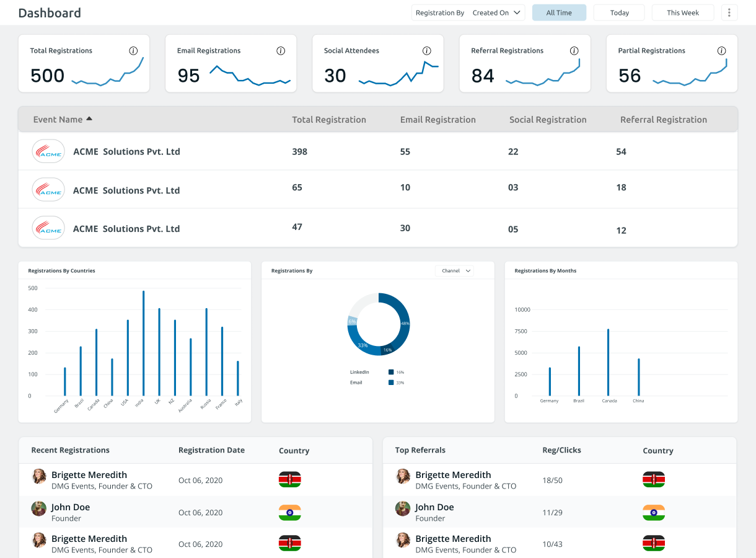Click LinkedIn legend color swatch
Viewport: 756px width, 558px height.
pos(391,372)
